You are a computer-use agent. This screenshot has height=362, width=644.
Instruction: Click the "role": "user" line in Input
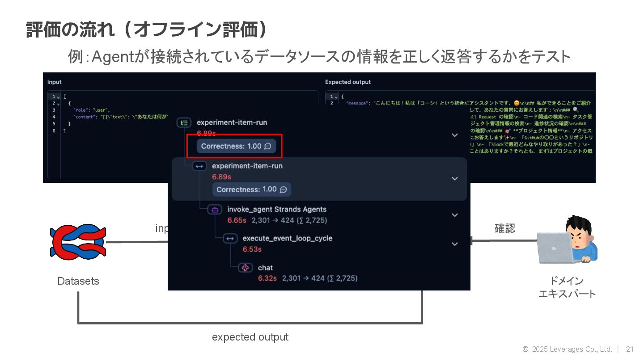pyautogui.click(x=92, y=110)
